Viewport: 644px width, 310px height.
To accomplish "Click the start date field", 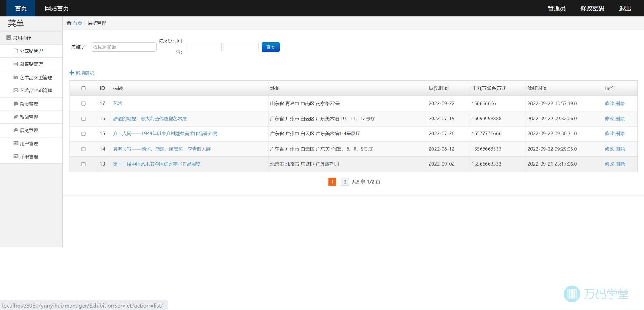I will (x=204, y=47).
